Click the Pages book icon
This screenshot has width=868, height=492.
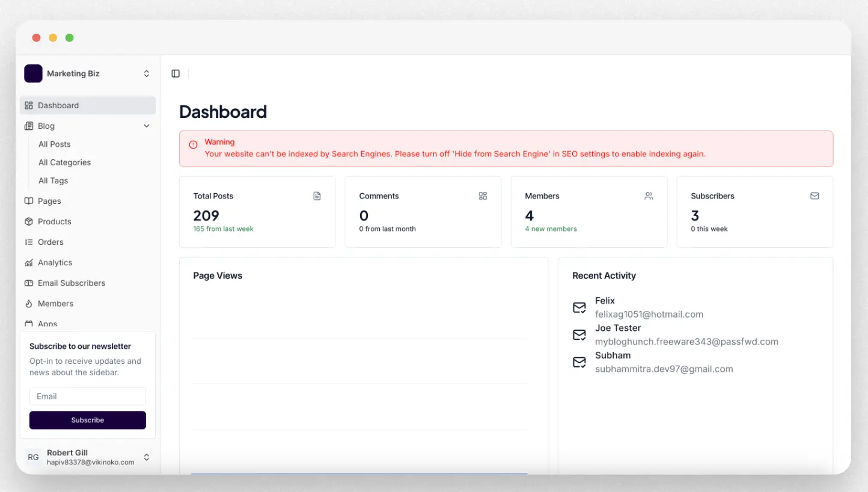[x=29, y=201]
